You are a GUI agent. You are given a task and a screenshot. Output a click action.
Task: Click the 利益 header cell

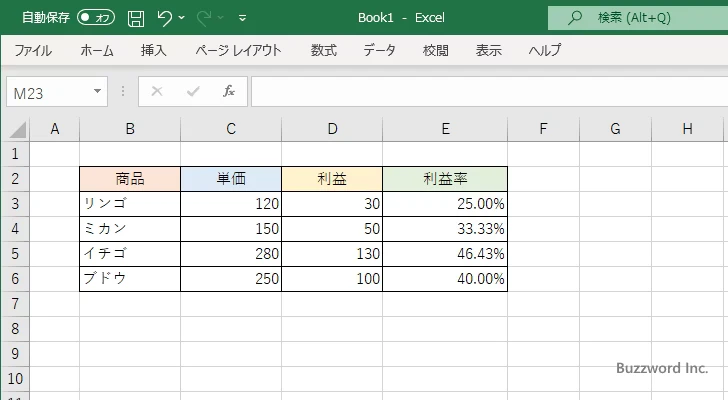tap(332, 179)
